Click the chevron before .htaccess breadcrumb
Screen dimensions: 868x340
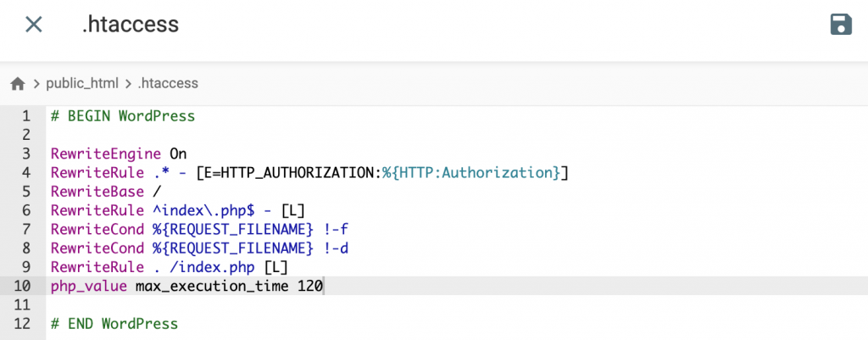point(128,83)
